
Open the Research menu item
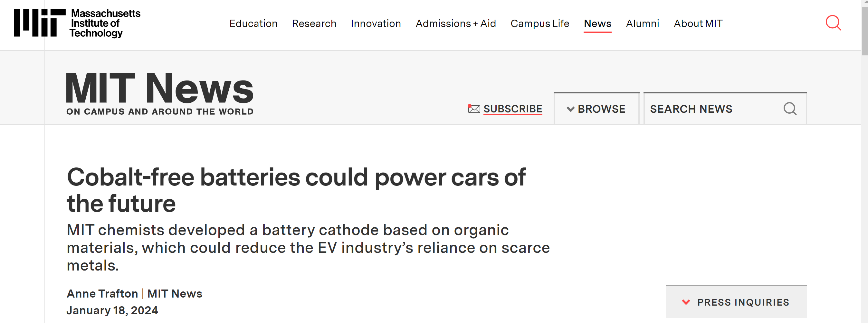[314, 24]
